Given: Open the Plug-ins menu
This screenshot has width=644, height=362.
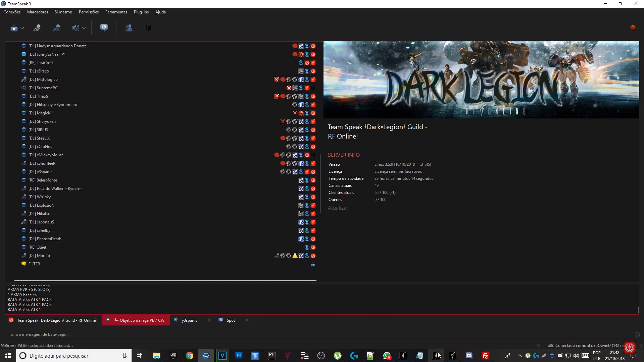Looking at the screenshot, I should click(x=141, y=12).
